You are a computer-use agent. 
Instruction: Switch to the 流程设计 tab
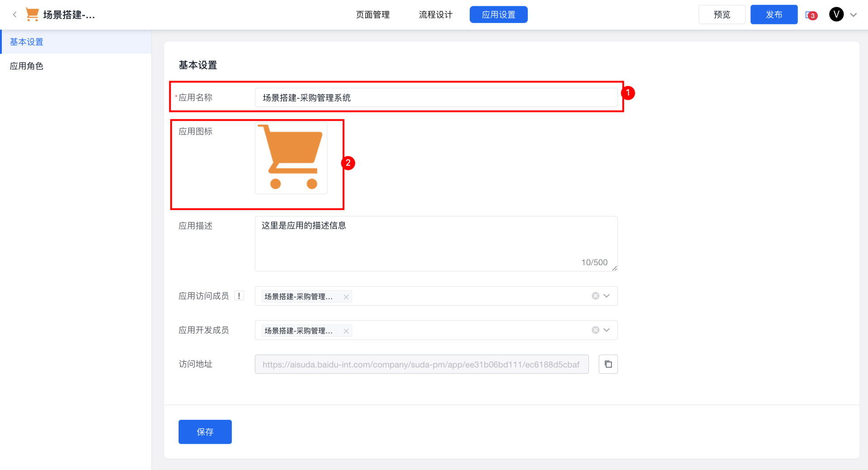click(435, 15)
